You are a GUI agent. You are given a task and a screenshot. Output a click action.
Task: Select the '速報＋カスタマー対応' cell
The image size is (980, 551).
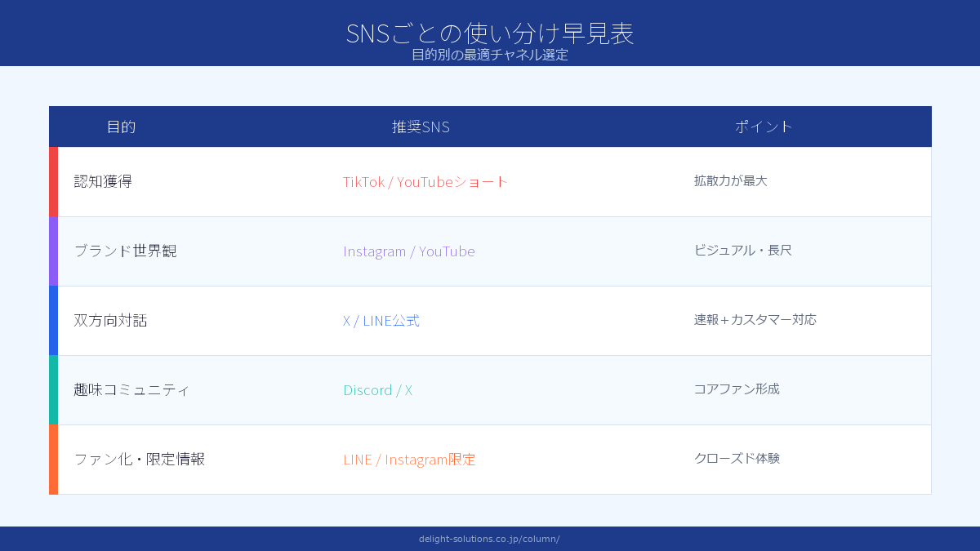[x=755, y=319]
